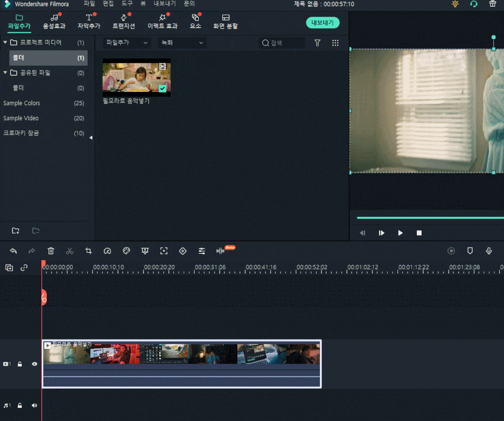The width and height of the screenshot is (504, 421).
Task: Click the filter funnel icon
Action: click(x=317, y=43)
